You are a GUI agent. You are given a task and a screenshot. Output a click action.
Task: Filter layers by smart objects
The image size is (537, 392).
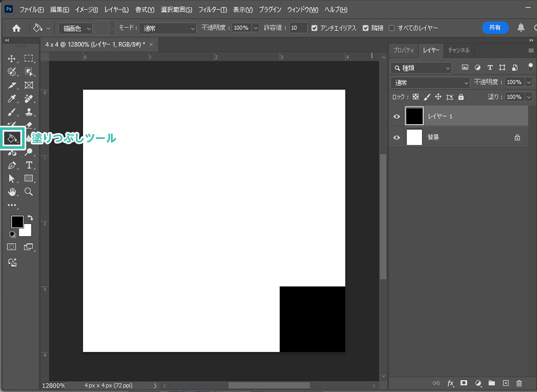(x=515, y=68)
